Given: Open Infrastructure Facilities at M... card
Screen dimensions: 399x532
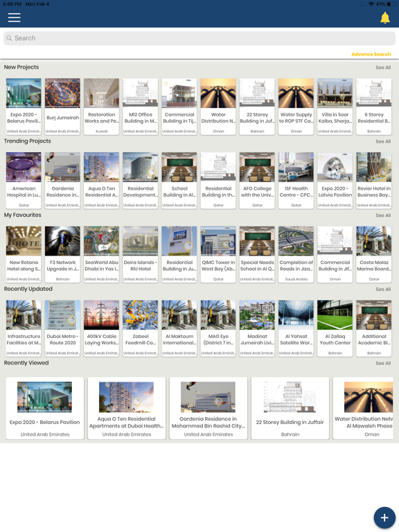Looking at the screenshot, I should click(x=24, y=328).
